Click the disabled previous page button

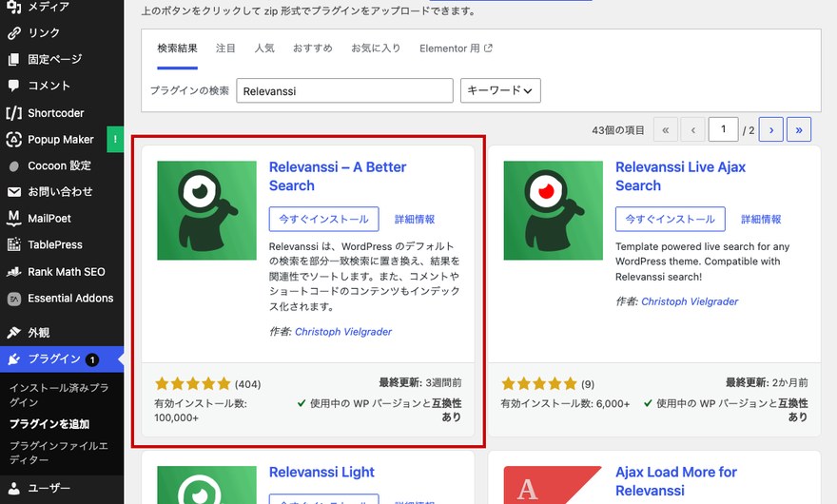click(x=693, y=129)
